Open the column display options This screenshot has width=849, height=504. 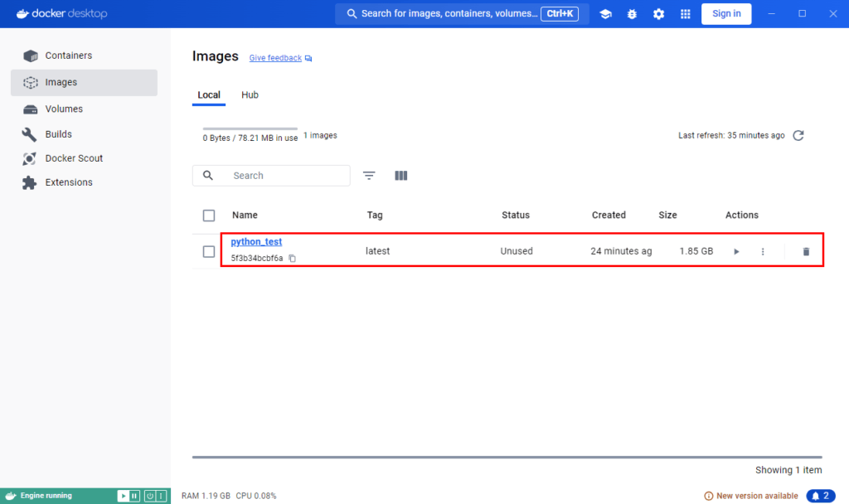point(401,176)
